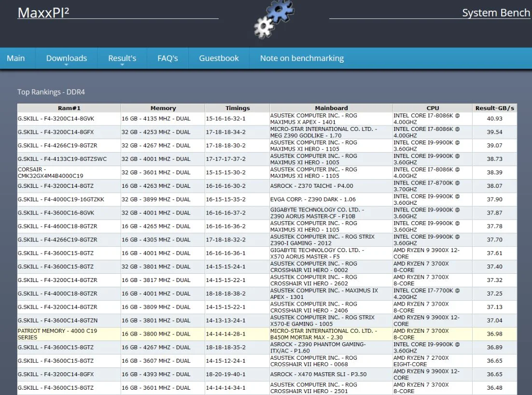Select the INTEL CORE I7-8700K @ 3.70GHZ cell

pos(433,186)
